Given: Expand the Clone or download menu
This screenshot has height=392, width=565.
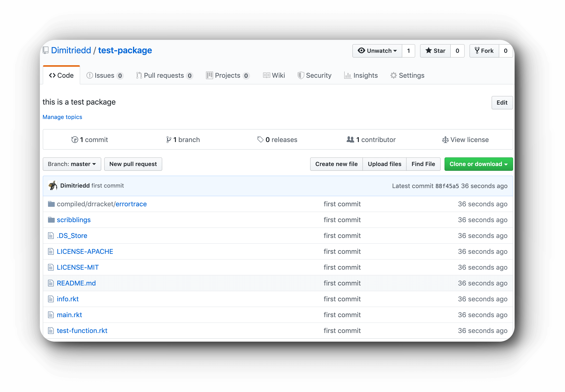Looking at the screenshot, I should [478, 164].
